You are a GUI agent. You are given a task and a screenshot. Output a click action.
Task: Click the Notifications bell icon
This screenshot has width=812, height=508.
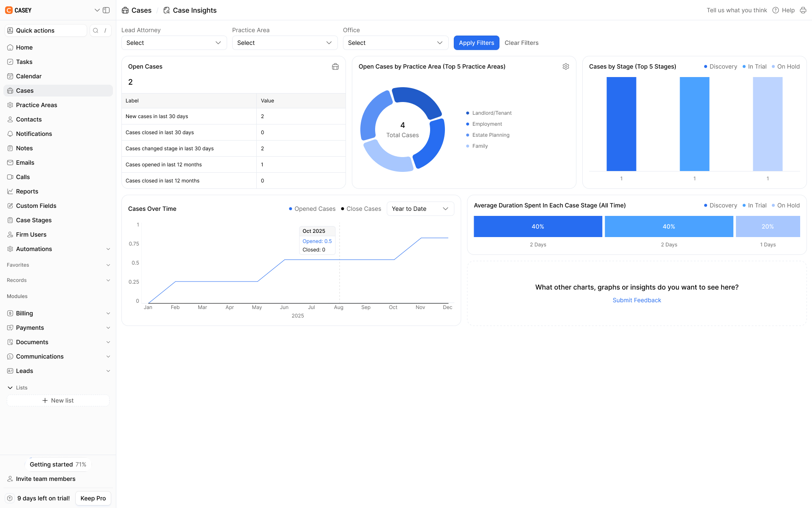10,134
